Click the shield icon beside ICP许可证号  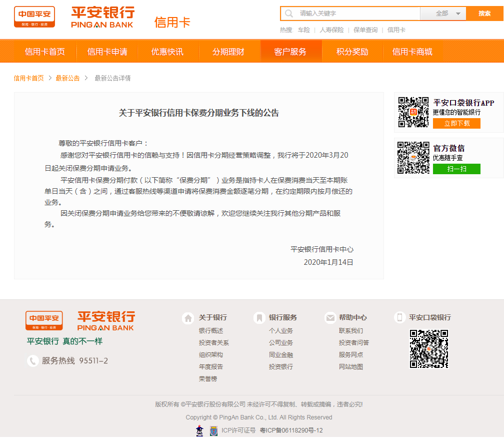(213, 430)
